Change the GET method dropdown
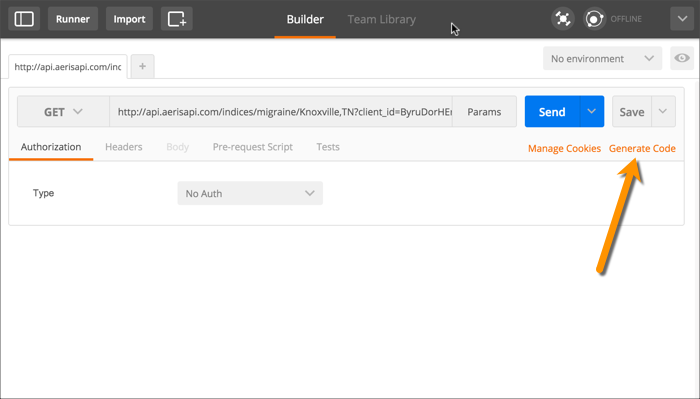Image resolution: width=700 pixels, height=399 pixels. 63,112
